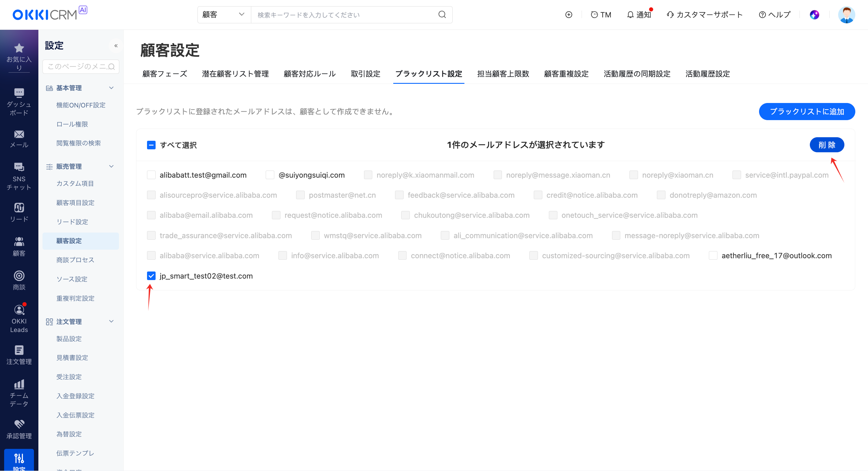This screenshot has width=868, height=471.
Task: Open the お気に入り favorites star icon
Action: click(x=19, y=48)
